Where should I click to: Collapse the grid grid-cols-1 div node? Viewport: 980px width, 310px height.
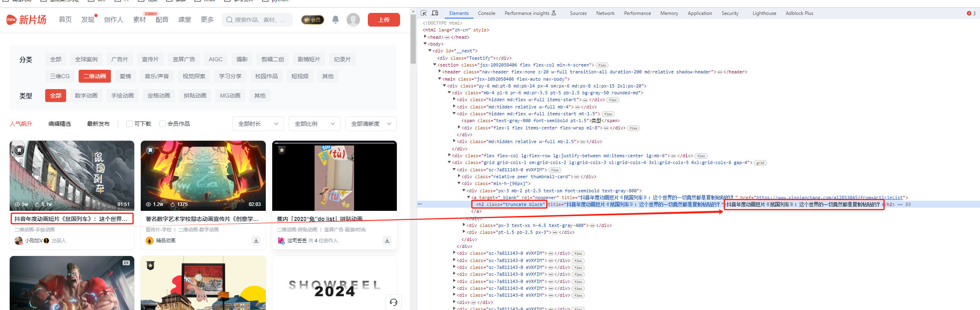449,162
